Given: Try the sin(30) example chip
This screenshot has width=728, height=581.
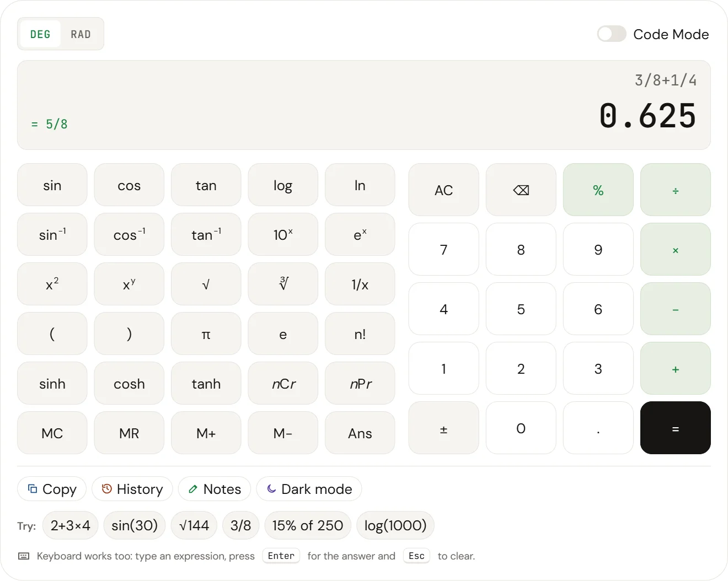Looking at the screenshot, I should click(135, 525).
